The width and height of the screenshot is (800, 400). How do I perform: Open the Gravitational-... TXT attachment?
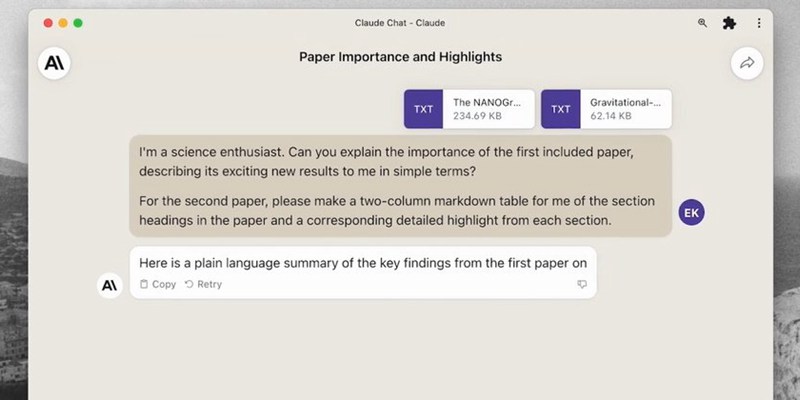(x=606, y=109)
